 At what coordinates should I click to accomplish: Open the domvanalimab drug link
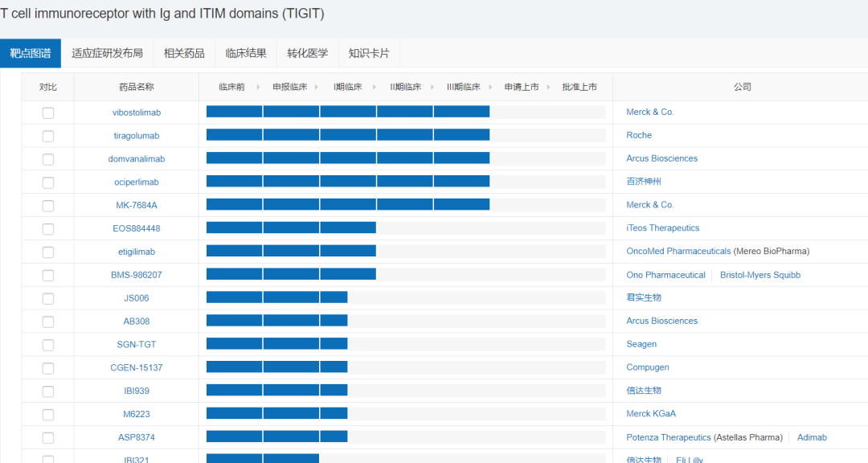137,159
